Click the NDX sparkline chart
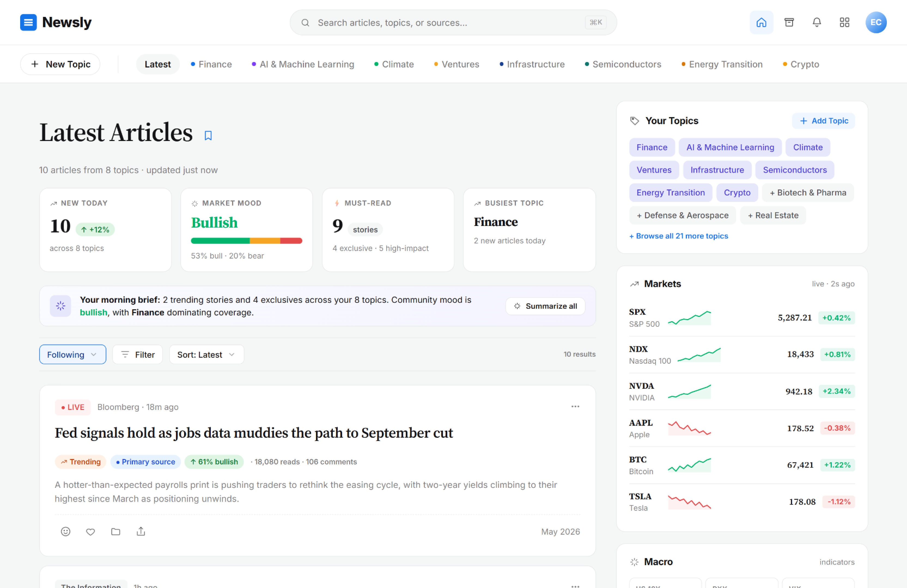 pyautogui.click(x=699, y=354)
